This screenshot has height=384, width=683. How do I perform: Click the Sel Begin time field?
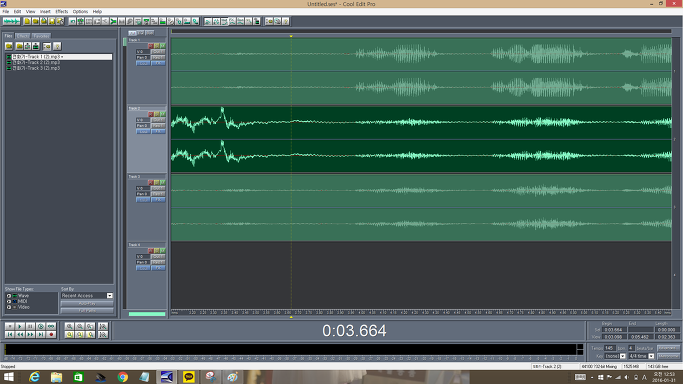tap(613, 330)
